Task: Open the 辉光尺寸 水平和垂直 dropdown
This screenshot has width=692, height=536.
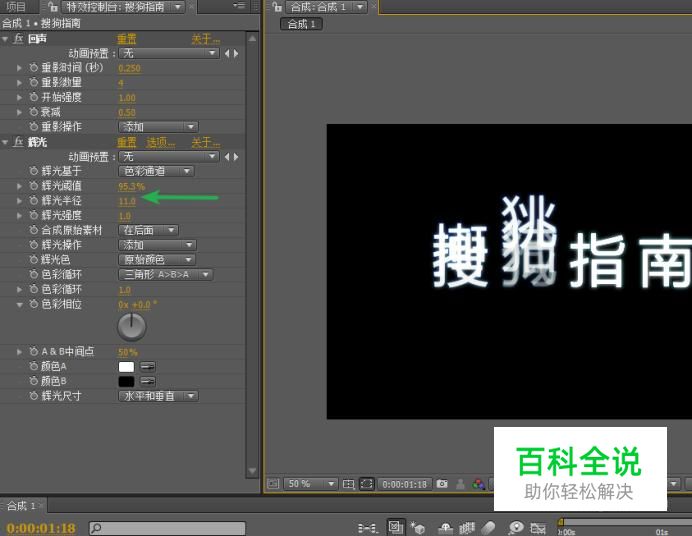Action: coord(158,396)
